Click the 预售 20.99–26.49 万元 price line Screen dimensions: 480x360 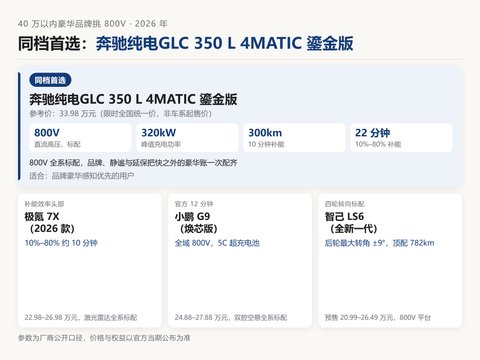pyautogui.click(x=378, y=317)
